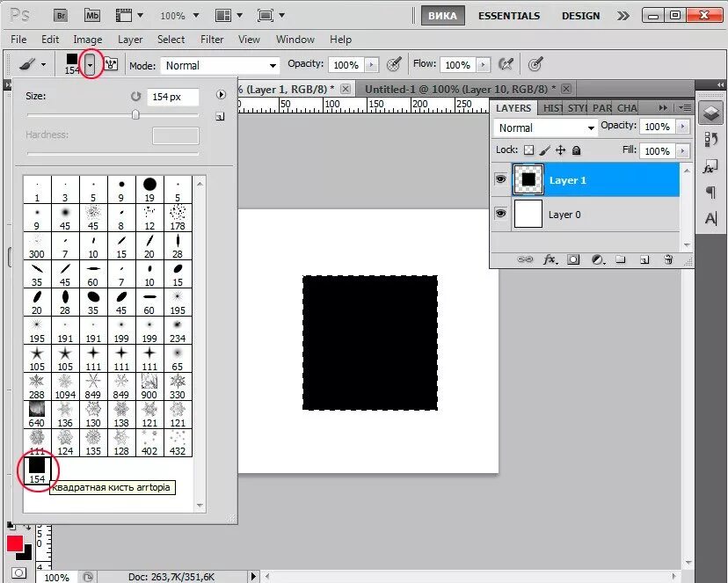Delete layer trash icon
728x583 pixels.
click(x=668, y=259)
